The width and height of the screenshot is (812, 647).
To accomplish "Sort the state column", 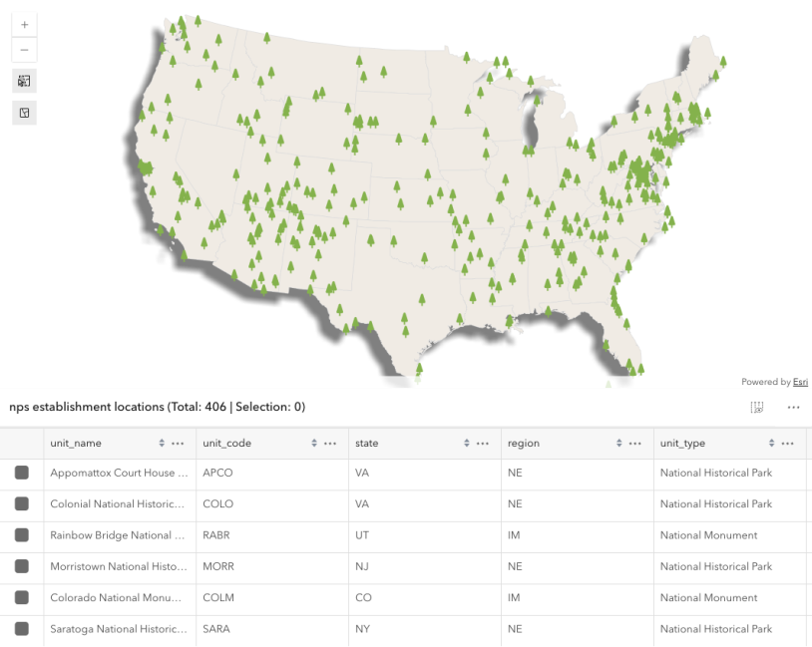I will coord(467,444).
